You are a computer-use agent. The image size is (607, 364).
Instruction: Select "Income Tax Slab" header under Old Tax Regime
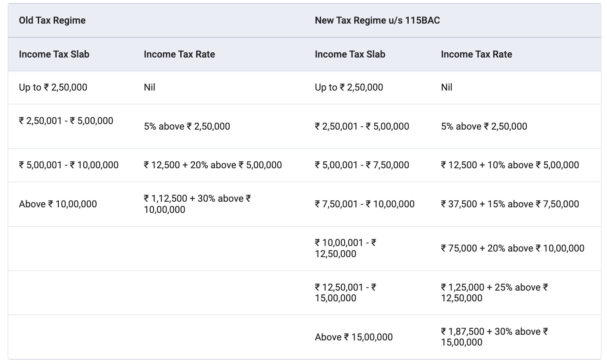[54, 54]
